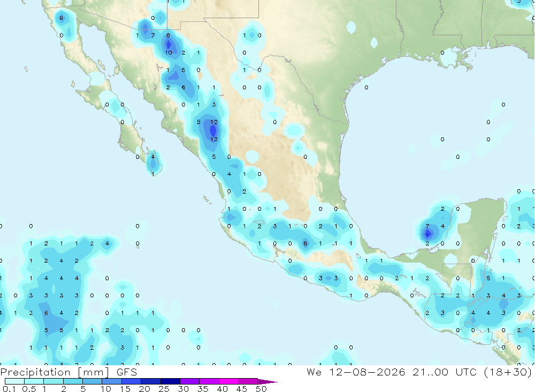Click the legend swatch between 5 and 10

click(93, 381)
